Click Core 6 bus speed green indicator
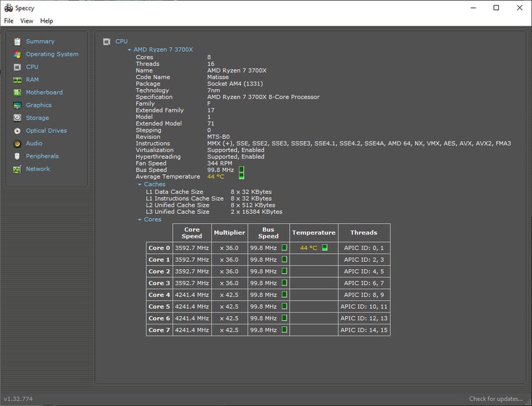 285,318
